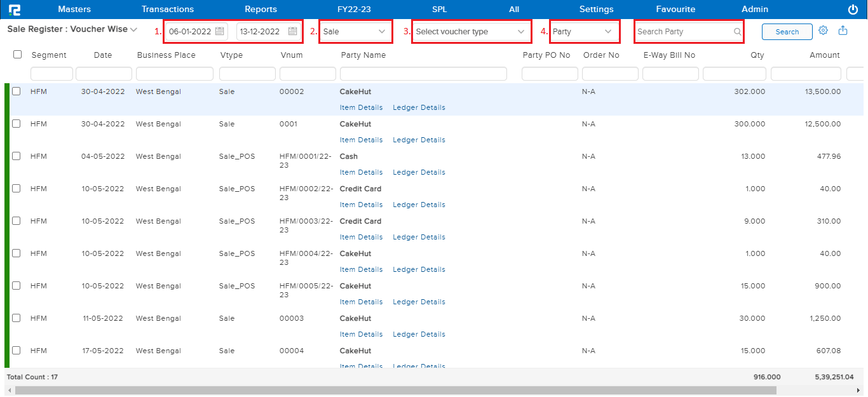Open the settings gear icon beside Search
868x397 pixels.
click(x=824, y=30)
